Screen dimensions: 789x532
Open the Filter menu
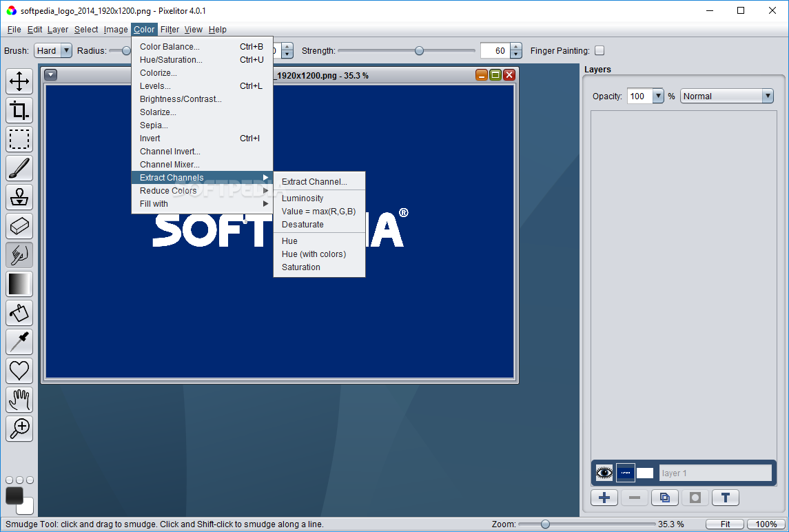pyautogui.click(x=170, y=29)
